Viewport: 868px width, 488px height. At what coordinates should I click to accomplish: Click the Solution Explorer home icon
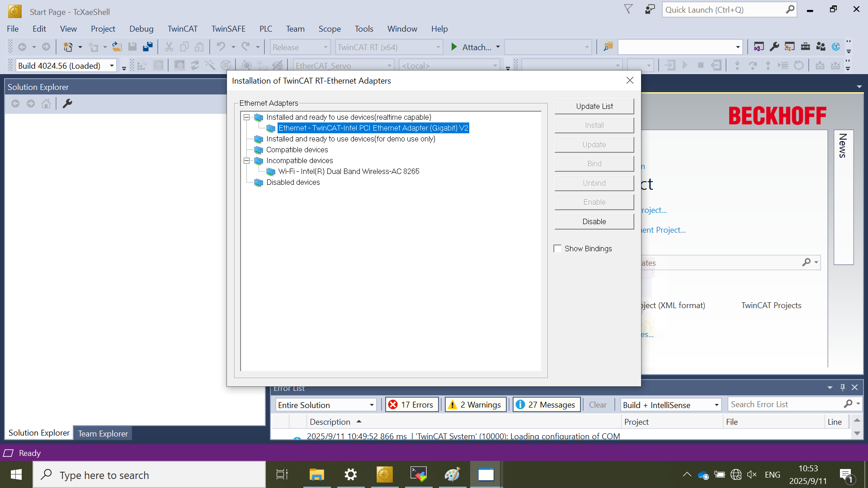coord(46,104)
